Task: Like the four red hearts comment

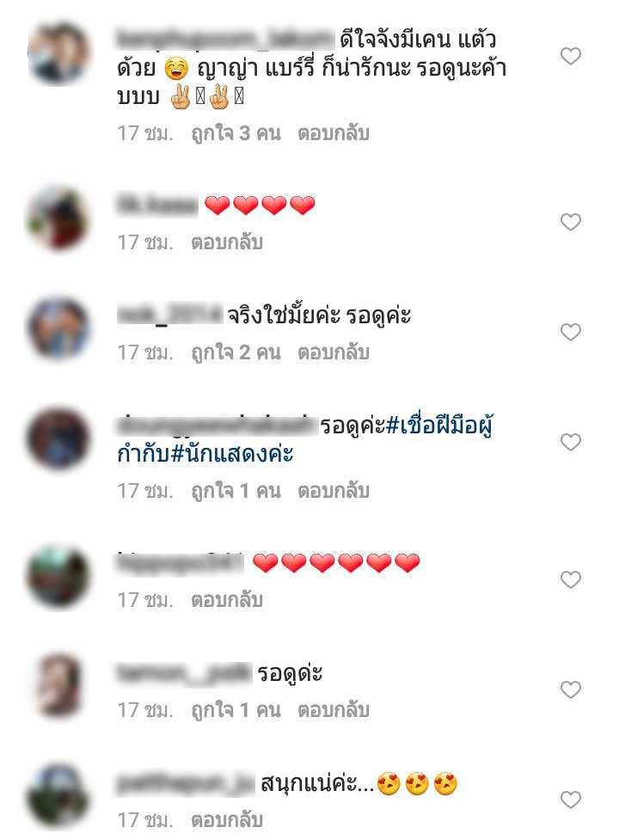Action: click(x=570, y=222)
